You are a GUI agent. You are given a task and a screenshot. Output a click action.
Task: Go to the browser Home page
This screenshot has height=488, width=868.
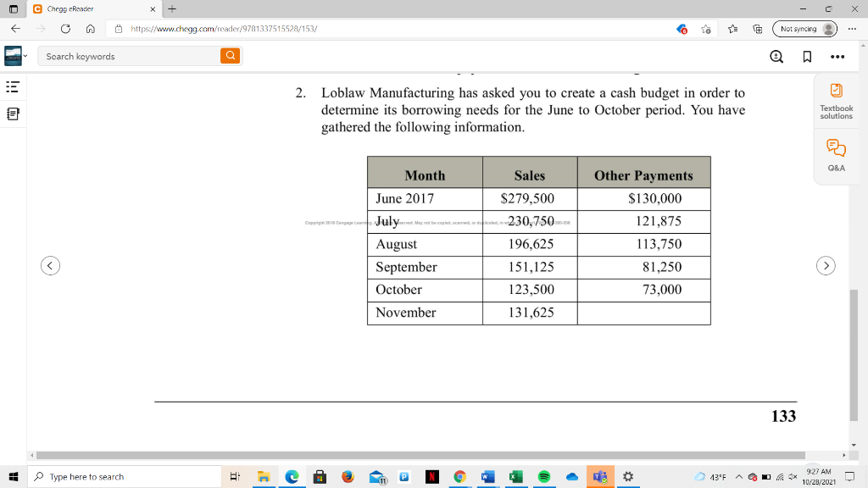click(90, 29)
